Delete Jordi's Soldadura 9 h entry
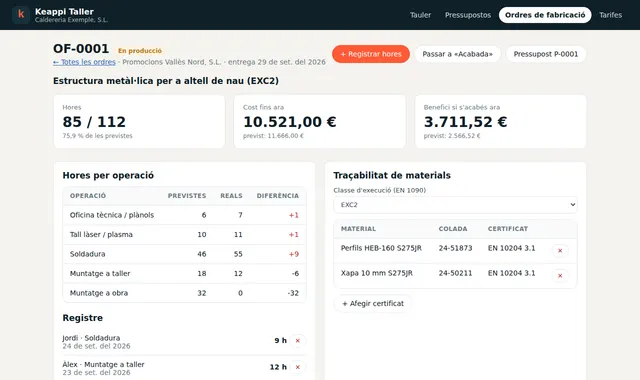Screen dimensions: 640x380 tap(298, 340)
